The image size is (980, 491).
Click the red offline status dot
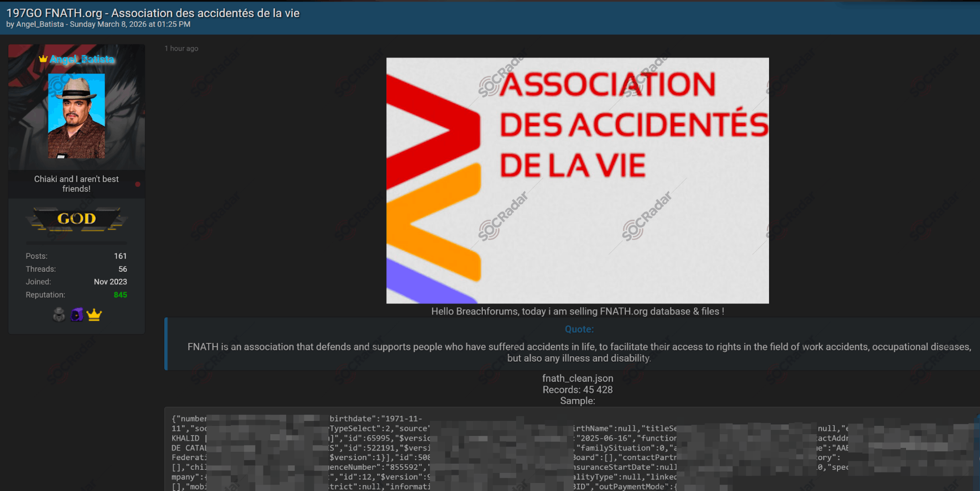coord(138,184)
